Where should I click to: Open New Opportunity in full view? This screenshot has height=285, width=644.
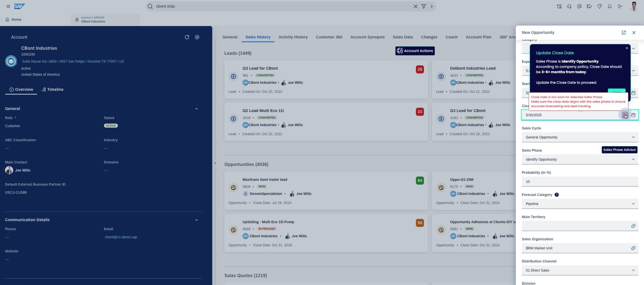624,33
